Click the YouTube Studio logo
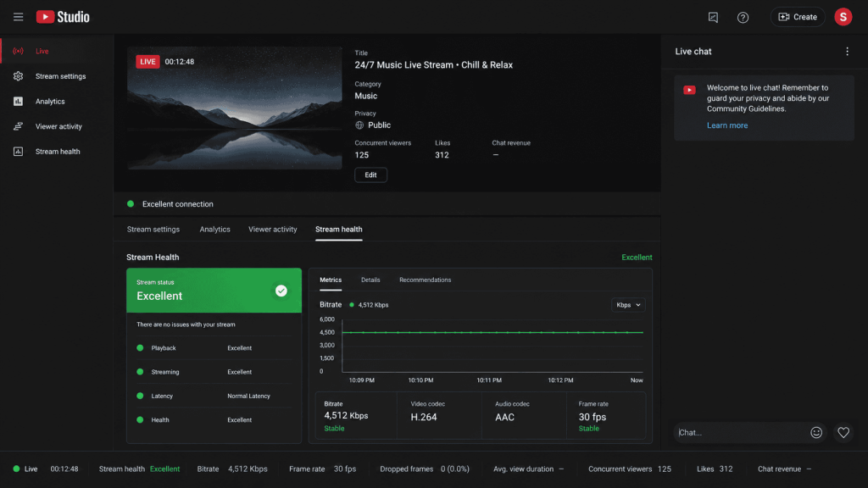 63,17
